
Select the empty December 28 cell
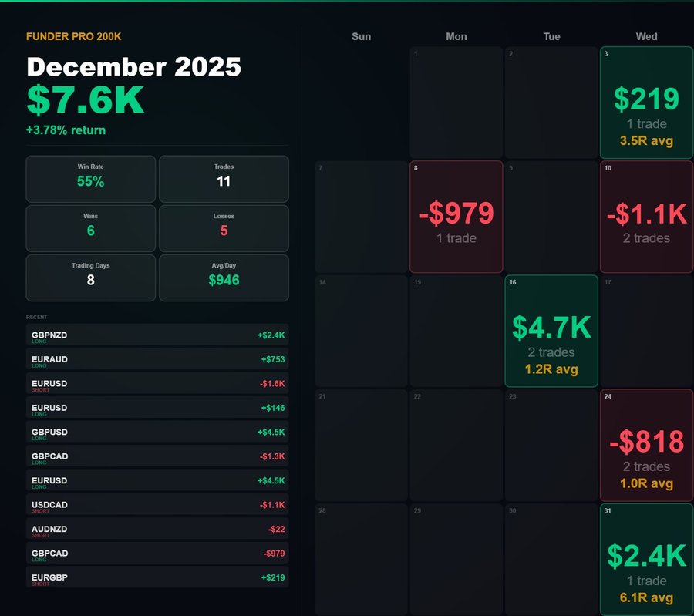pos(361,560)
